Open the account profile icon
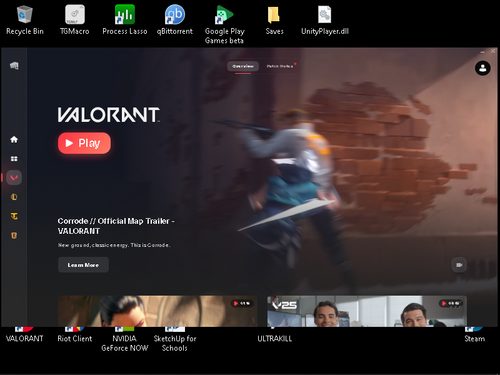Image resolution: width=500 pixels, height=375 pixels. click(x=482, y=68)
